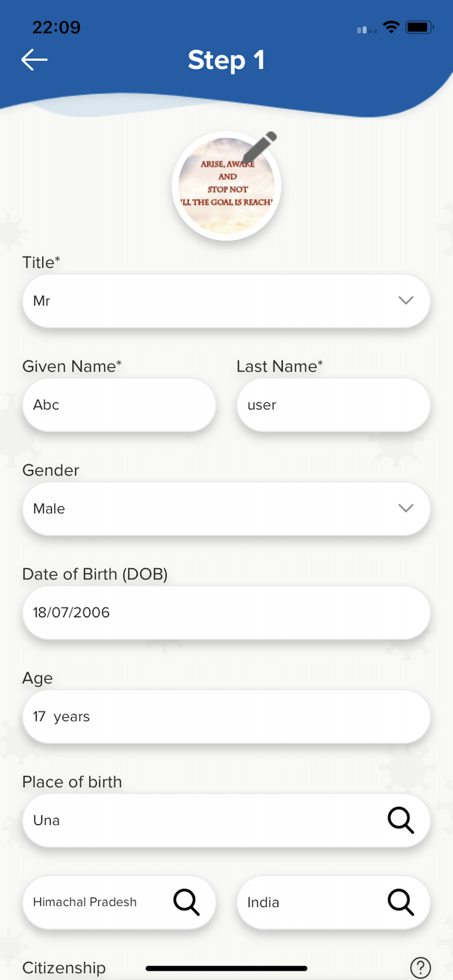Tap the Age field showing 17 years
The height and width of the screenshot is (980, 453).
[226, 716]
